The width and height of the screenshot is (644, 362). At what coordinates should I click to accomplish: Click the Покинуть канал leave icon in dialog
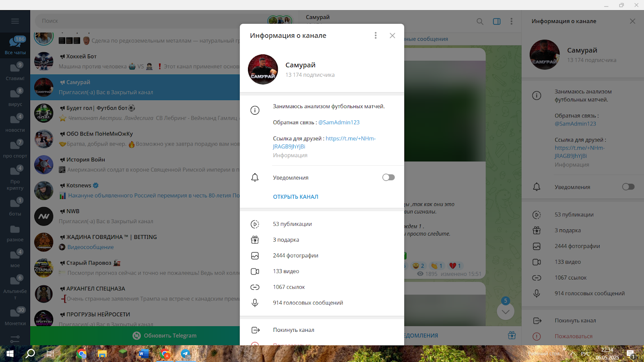[255, 330]
